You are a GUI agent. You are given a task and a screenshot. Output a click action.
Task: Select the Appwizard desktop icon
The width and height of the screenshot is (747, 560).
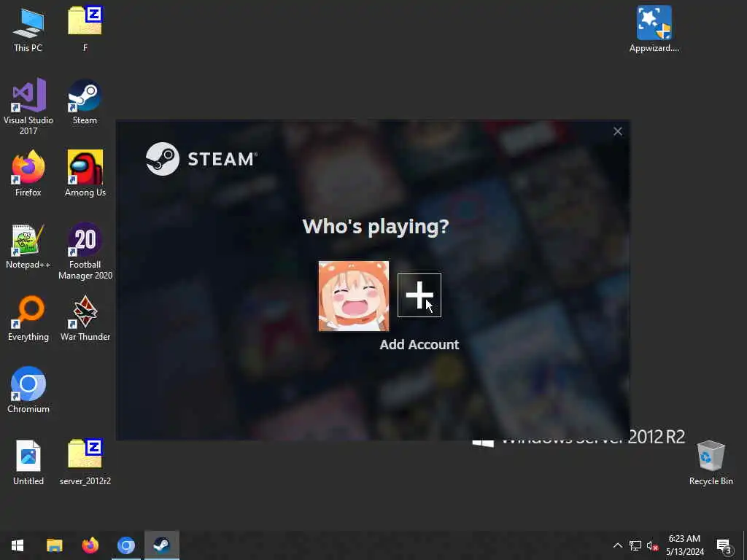point(654,29)
